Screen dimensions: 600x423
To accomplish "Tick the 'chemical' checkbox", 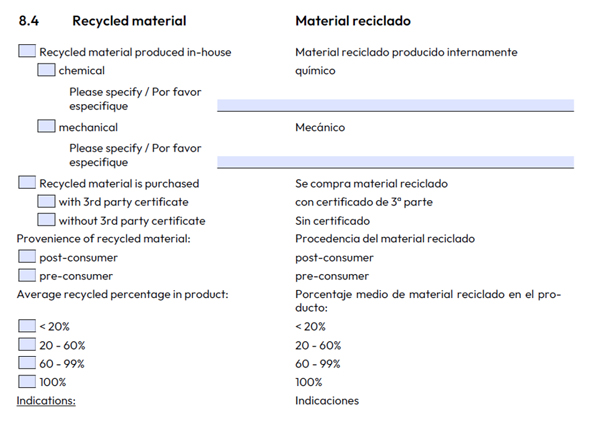I will tap(46, 70).
